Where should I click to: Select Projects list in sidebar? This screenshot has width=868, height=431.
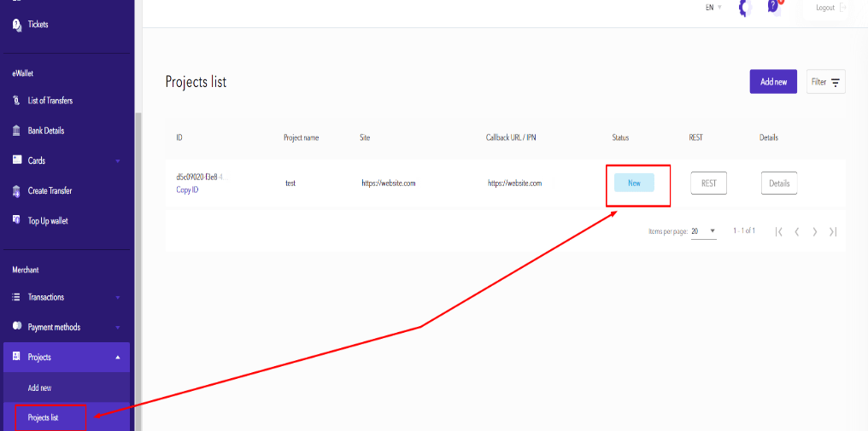click(x=44, y=417)
